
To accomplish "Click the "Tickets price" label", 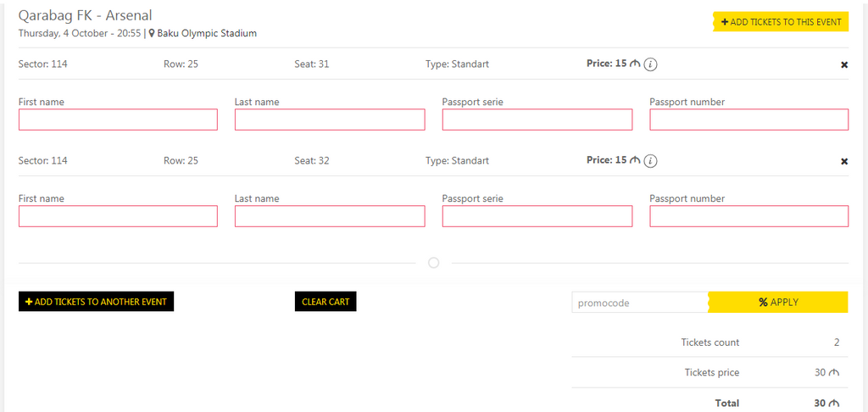I will (712, 373).
